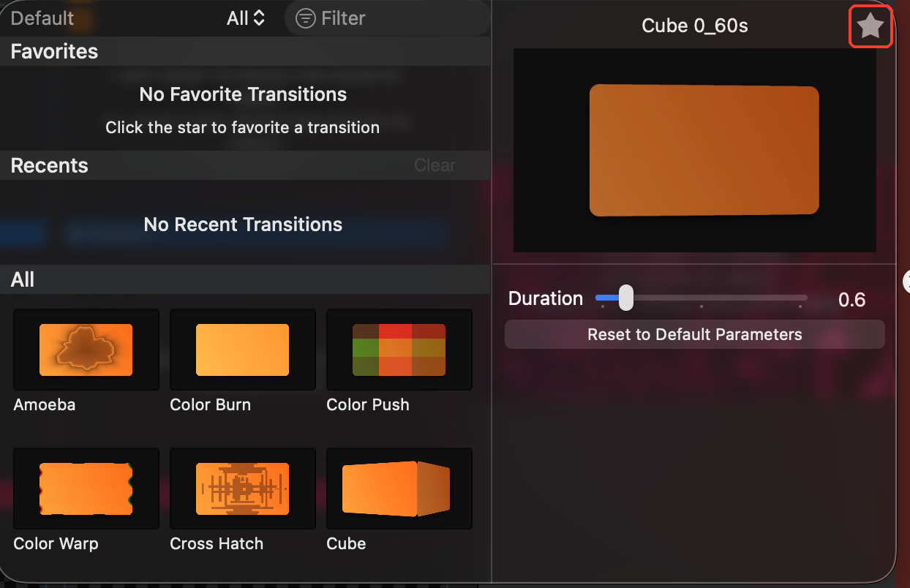Click the No Favorite Transitions message
Viewport: 910px width, 588px height.
[243, 94]
